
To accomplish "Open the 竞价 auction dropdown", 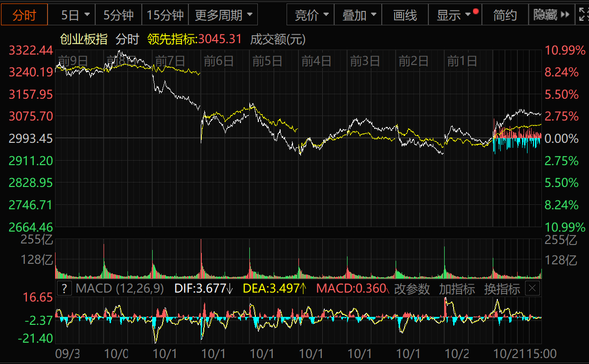I will click(x=311, y=15).
